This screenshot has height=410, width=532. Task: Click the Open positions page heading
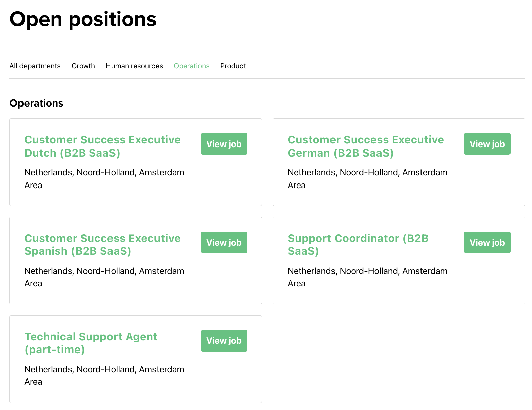[83, 19]
